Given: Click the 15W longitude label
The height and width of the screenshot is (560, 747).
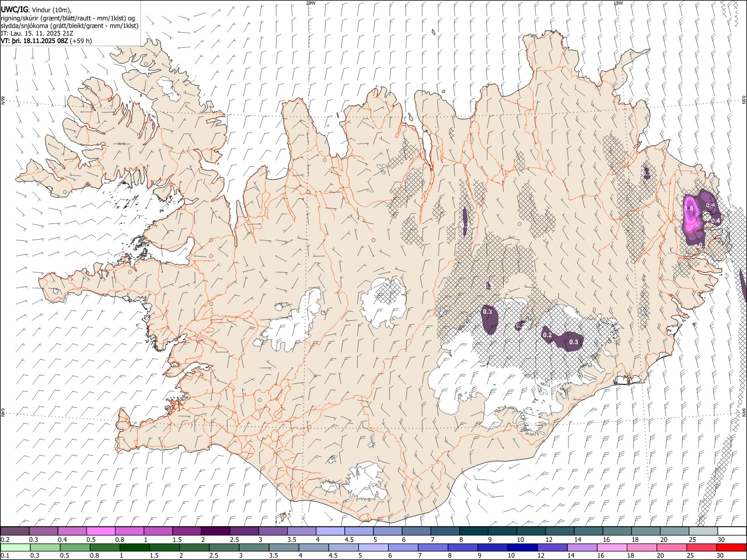Looking at the screenshot, I should [618, 3].
